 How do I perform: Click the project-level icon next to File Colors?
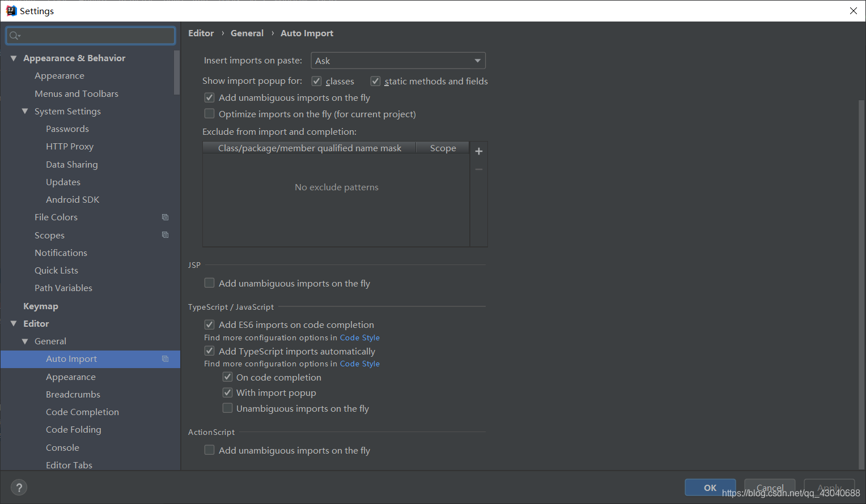coord(165,217)
